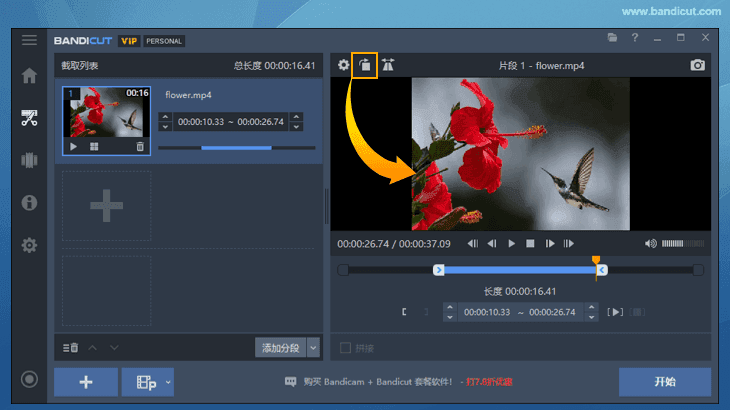Click the 添加分段 add segment button
This screenshot has height=410, width=730.
point(280,347)
